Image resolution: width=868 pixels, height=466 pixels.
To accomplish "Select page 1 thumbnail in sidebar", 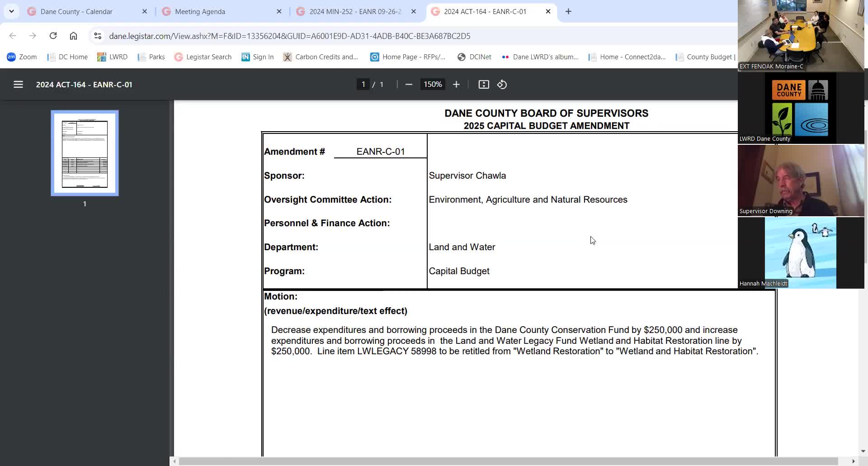I will click(85, 153).
